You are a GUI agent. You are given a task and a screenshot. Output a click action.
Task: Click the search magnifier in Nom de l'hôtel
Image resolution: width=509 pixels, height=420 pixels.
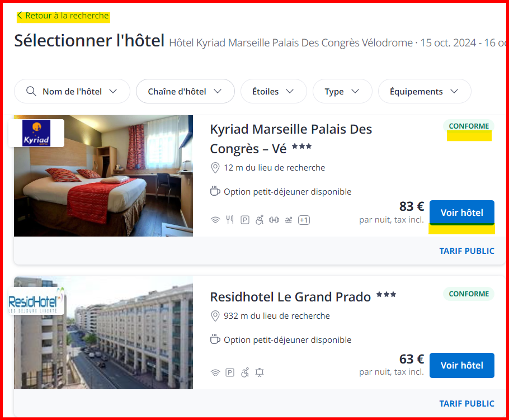(31, 91)
